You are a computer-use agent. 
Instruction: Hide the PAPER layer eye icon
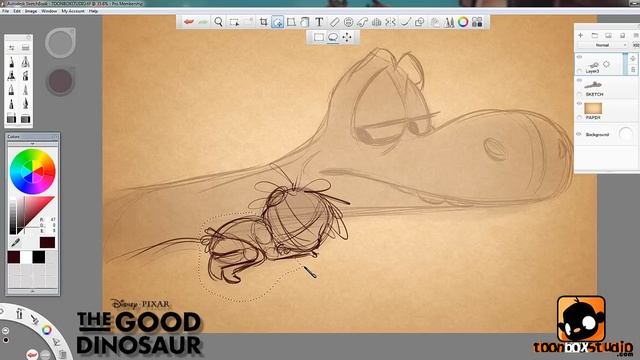coord(580,104)
